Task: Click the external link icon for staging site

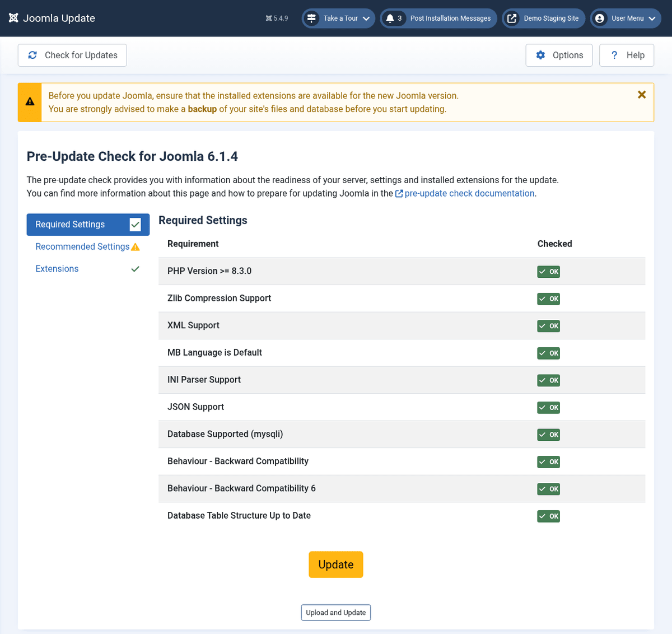Action: click(x=512, y=18)
